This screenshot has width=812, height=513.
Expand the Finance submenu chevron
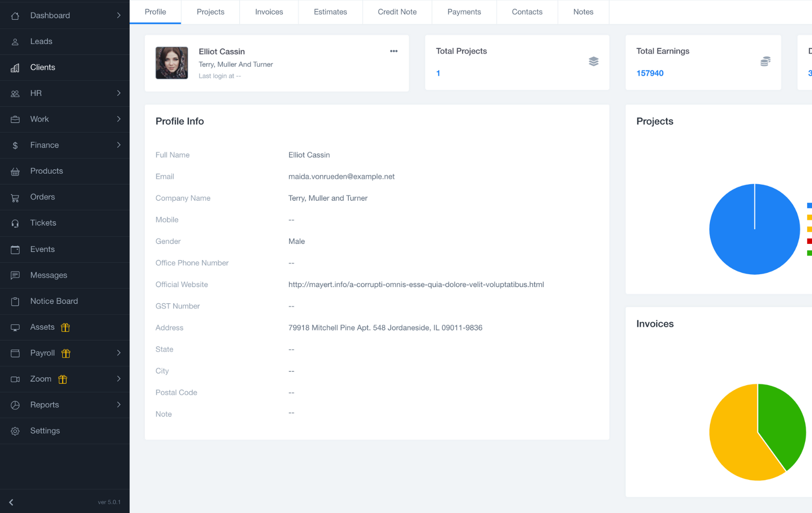point(119,145)
